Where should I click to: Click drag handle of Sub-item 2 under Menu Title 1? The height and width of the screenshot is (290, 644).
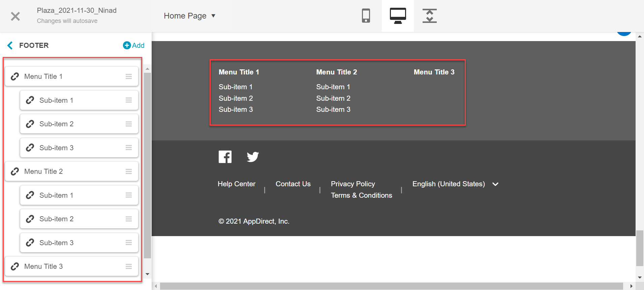coord(129,124)
